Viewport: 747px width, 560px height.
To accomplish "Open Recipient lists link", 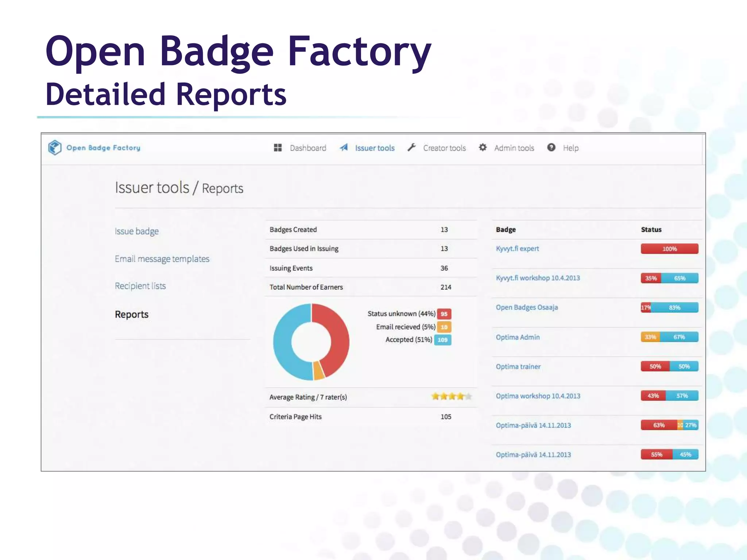I will (140, 286).
